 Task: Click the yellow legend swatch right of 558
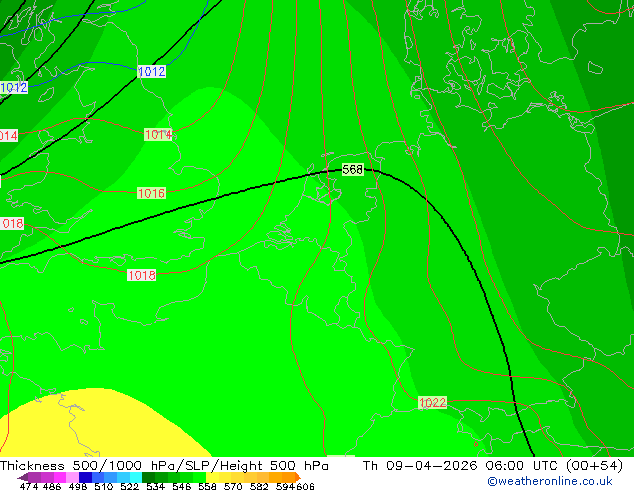[x=212, y=477]
